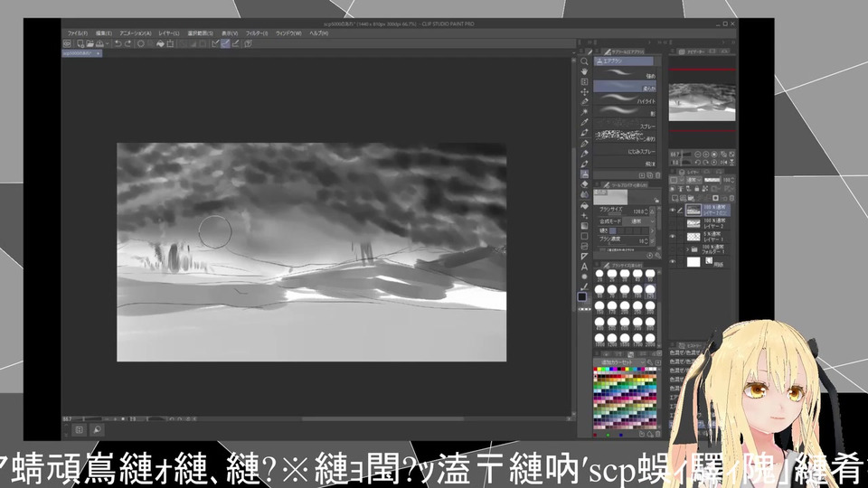The width and height of the screenshot is (868, 488).
Task: Open the アニメーション(A) menu
Action: coord(136,33)
